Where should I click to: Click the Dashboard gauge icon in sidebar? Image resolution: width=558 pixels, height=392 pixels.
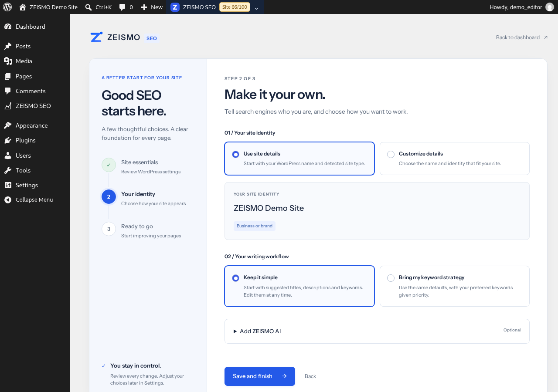[8, 27]
